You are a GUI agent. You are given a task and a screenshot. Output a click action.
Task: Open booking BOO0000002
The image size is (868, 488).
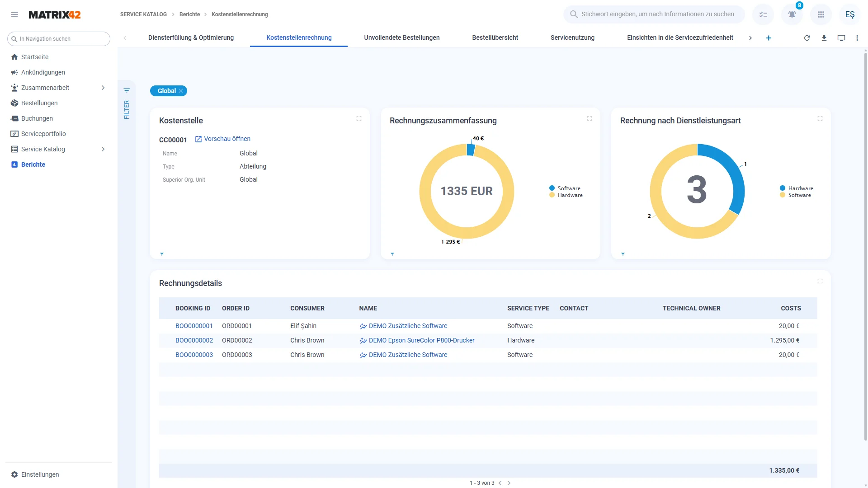click(x=194, y=340)
